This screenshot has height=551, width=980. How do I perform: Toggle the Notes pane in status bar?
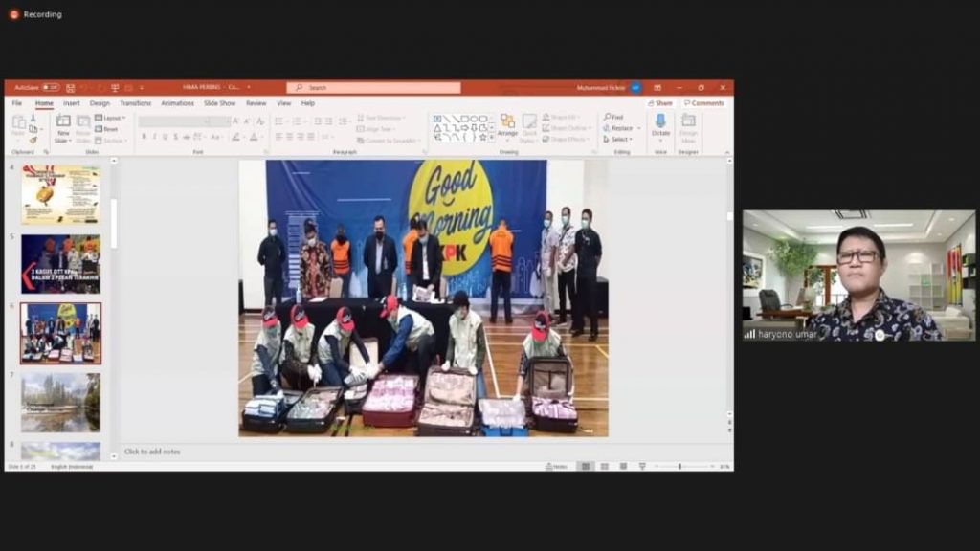click(x=556, y=467)
